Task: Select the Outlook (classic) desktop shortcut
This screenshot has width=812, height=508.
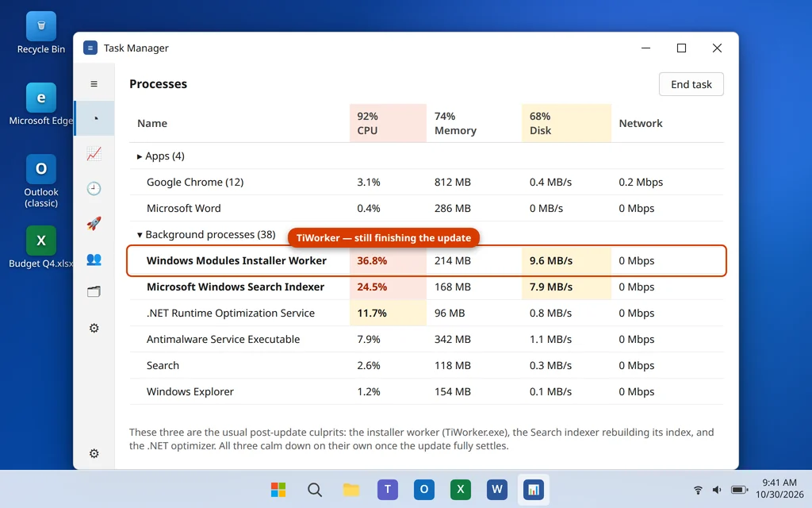Action: click(41, 181)
